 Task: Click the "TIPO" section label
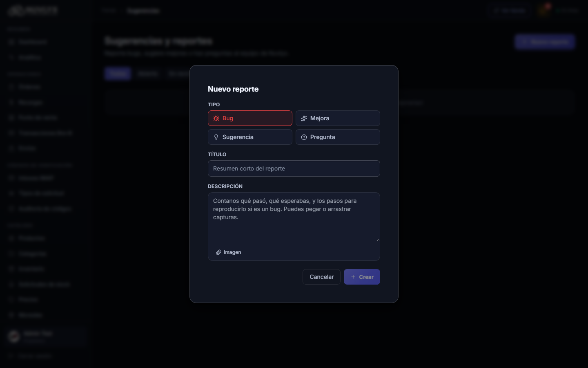pyautogui.click(x=214, y=105)
